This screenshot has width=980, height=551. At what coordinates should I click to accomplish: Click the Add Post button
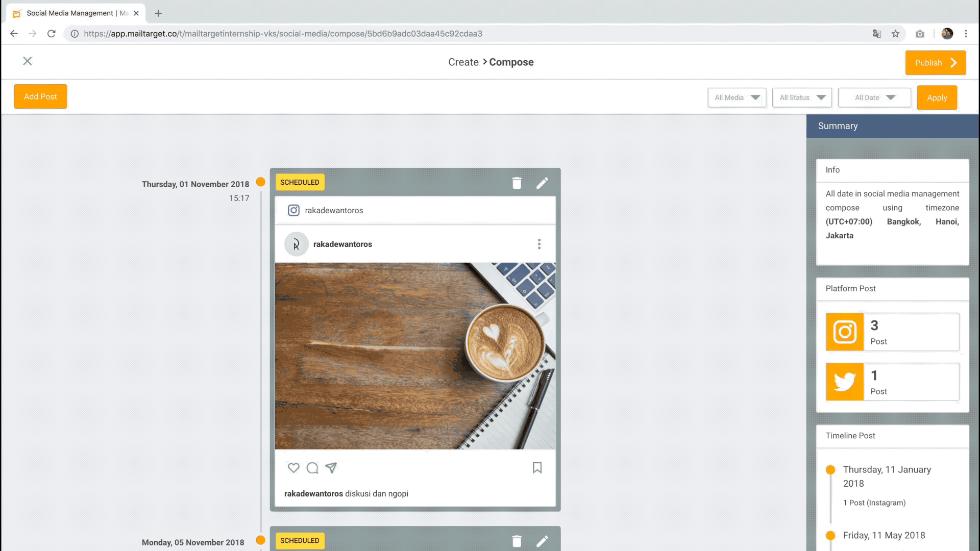pyautogui.click(x=40, y=96)
